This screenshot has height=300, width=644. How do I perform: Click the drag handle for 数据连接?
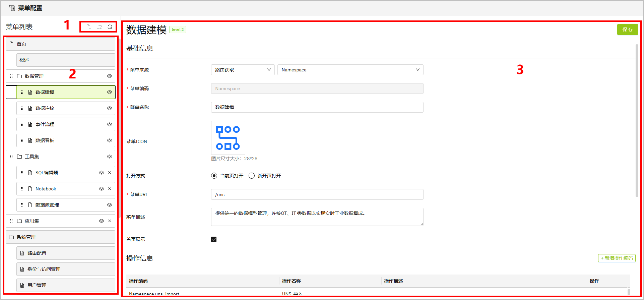click(22, 108)
